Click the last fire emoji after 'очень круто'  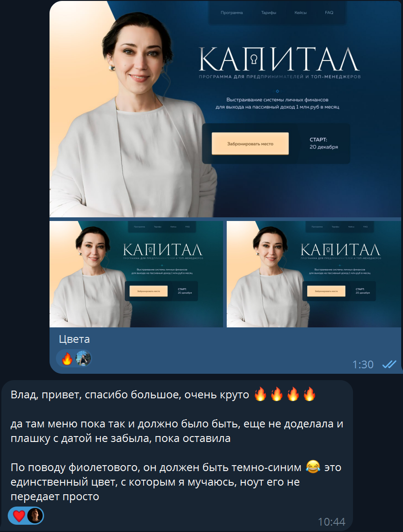309,395
